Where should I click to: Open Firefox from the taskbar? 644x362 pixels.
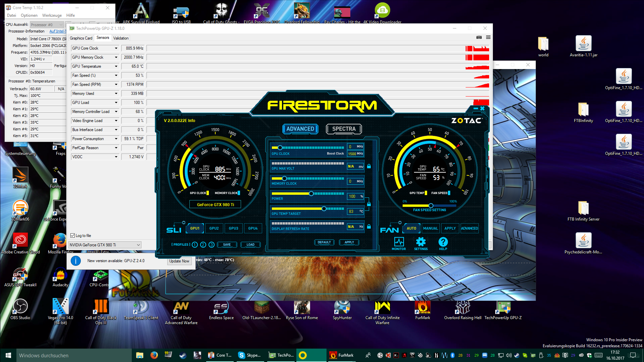[154, 355]
